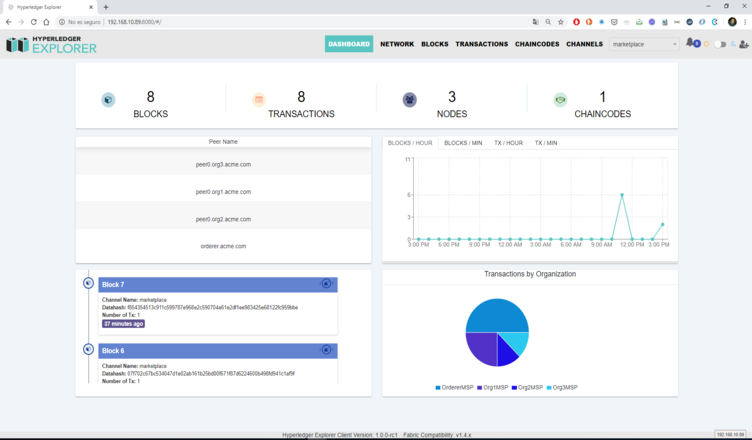The image size is (752, 440).
Task: Click the Peer Name column header
Action: tap(223, 142)
